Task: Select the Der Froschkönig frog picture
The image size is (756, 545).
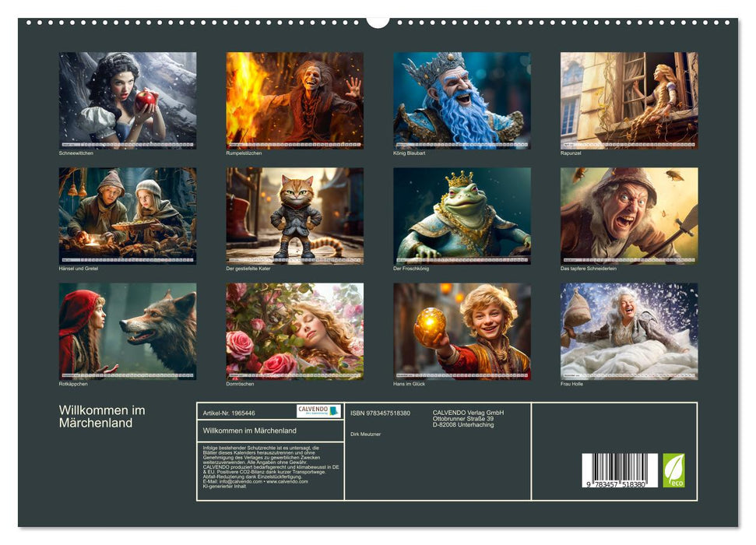Action: [x=462, y=216]
